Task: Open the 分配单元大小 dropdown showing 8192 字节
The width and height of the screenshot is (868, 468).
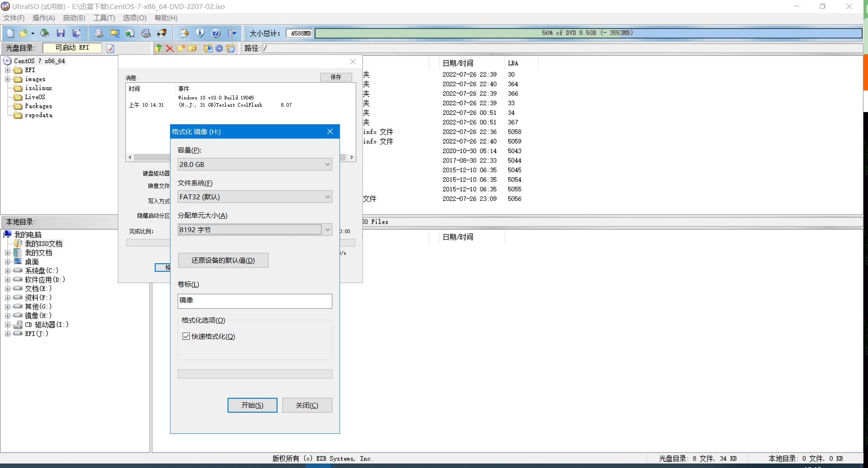Action: 255,229
